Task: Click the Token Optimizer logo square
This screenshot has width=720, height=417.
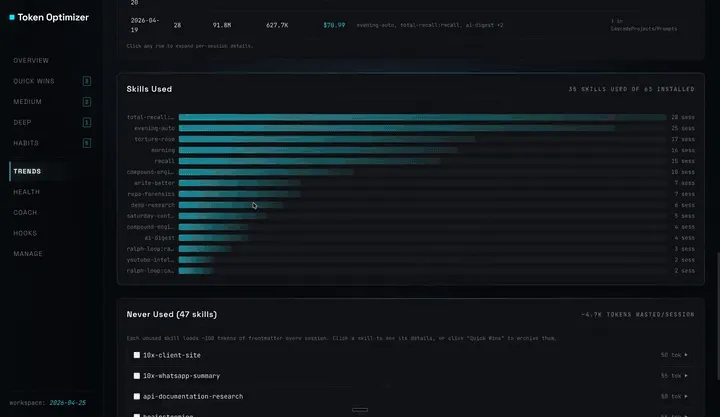Action: click(12, 17)
